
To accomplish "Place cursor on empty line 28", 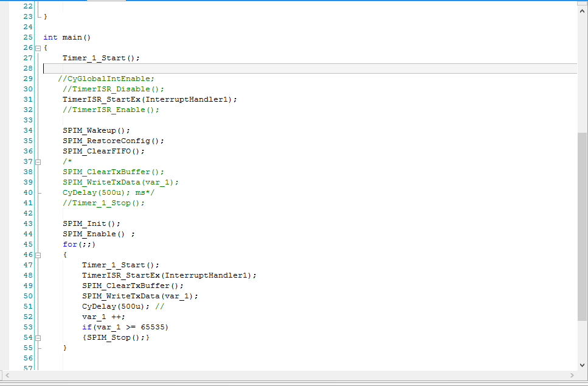I will point(310,68).
